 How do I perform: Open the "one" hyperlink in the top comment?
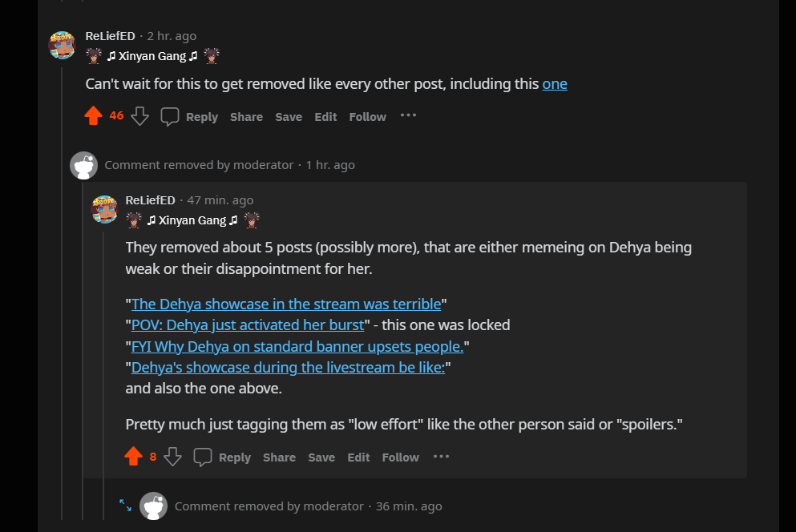(x=554, y=83)
